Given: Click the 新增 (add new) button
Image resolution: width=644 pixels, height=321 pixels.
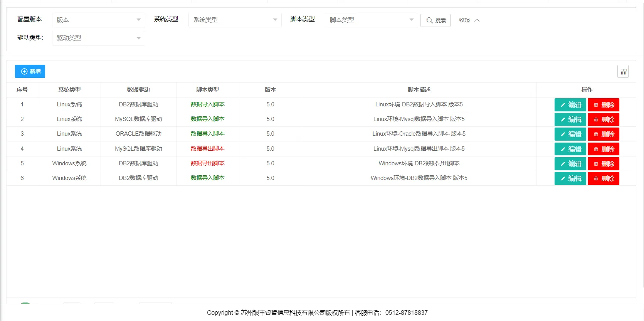Looking at the screenshot, I should click(30, 71).
